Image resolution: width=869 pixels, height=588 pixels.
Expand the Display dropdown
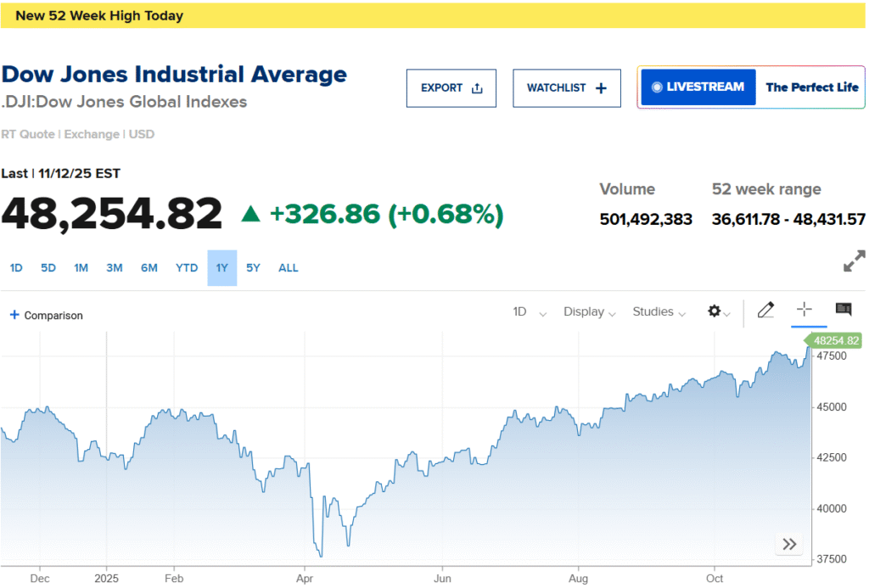tap(589, 312)
